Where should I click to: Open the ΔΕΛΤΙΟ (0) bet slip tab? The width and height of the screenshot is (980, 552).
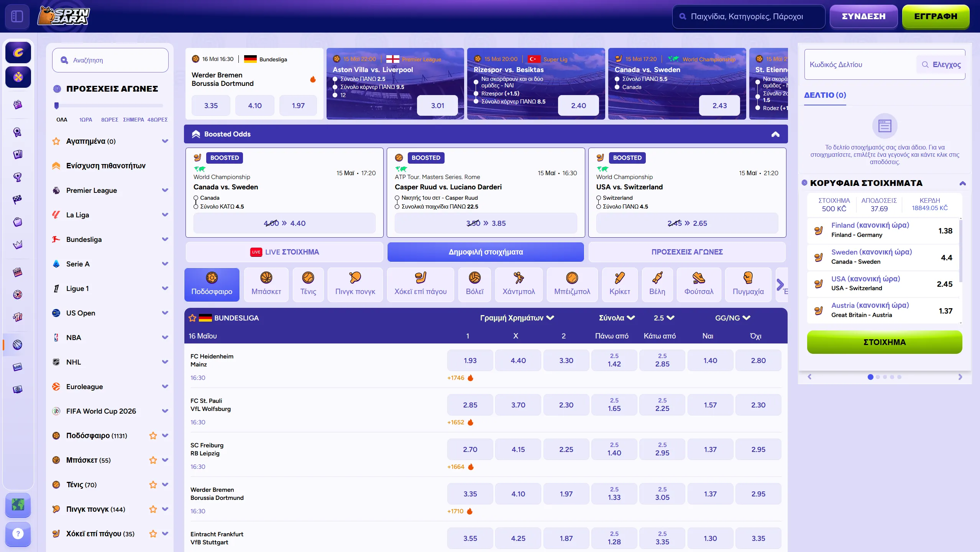825,95
